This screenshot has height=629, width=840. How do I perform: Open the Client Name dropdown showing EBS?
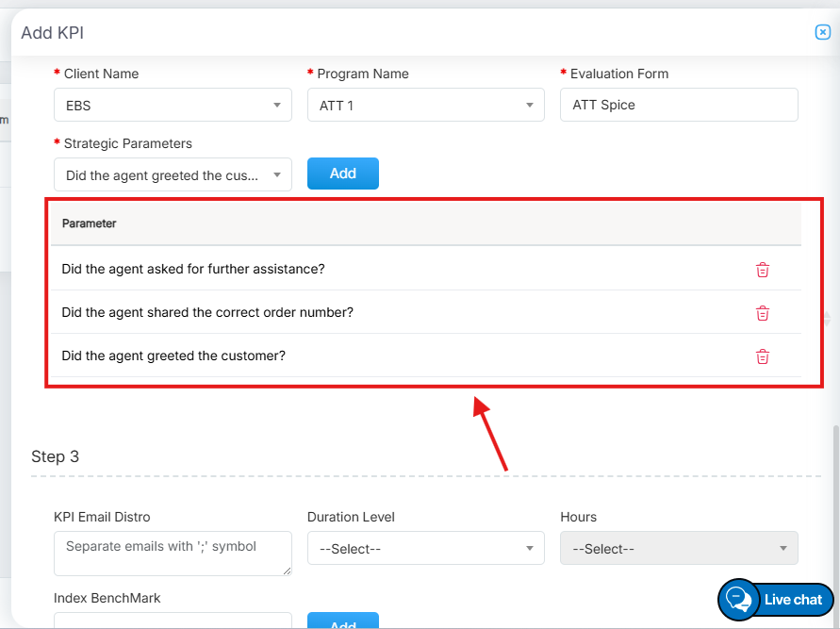(173, 106)
